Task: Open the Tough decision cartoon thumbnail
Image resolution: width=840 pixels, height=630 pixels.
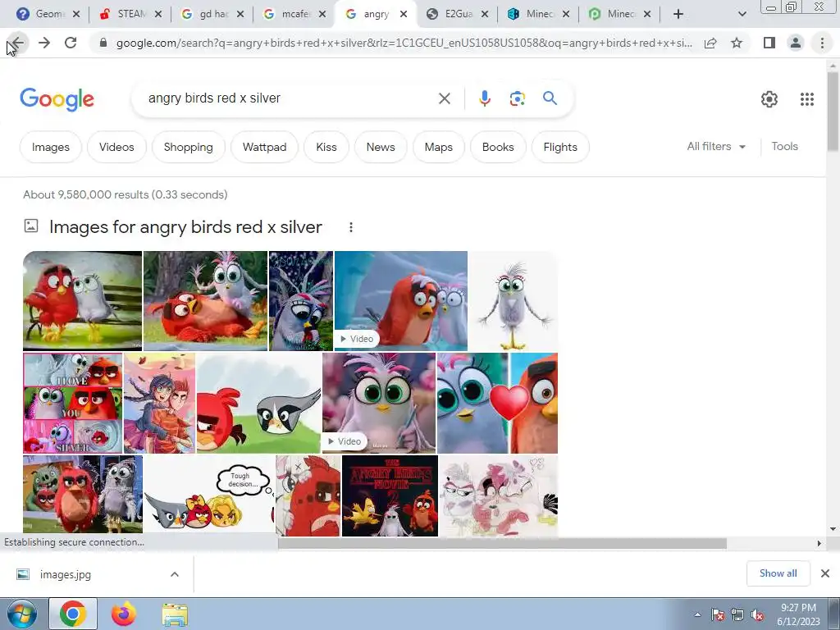Action: [x=209, y=495]
